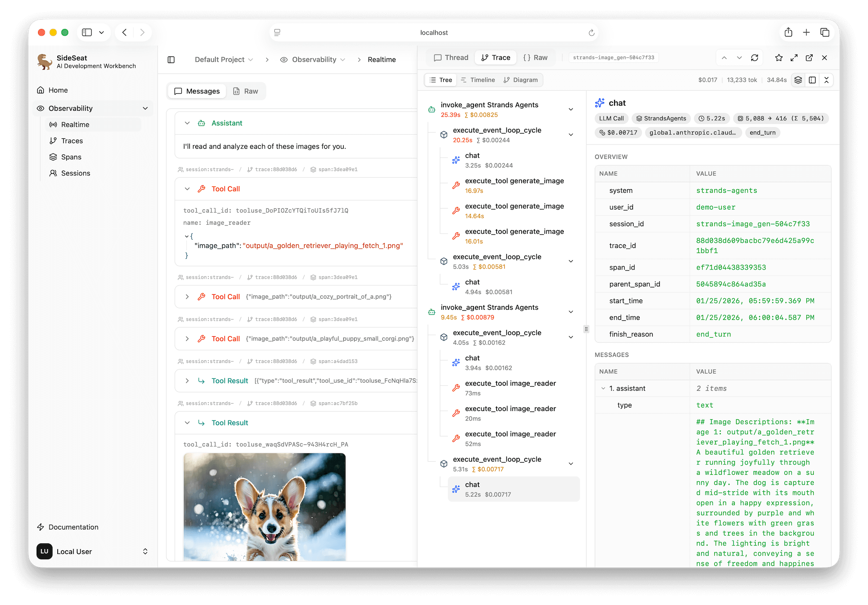The width and height of the screenshot is (868, 605).
Task: Open Traces in the sidebar
Action: (x=72, y=141)
